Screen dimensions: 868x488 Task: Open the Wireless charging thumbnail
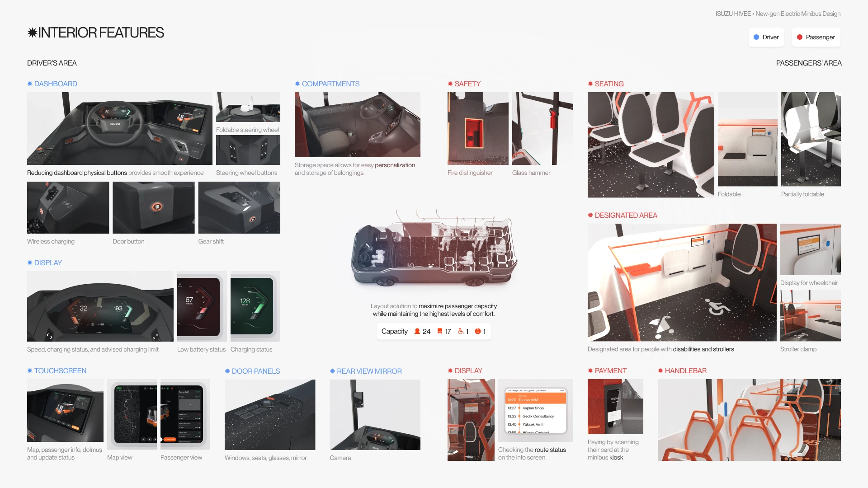[x=68, y=208]
